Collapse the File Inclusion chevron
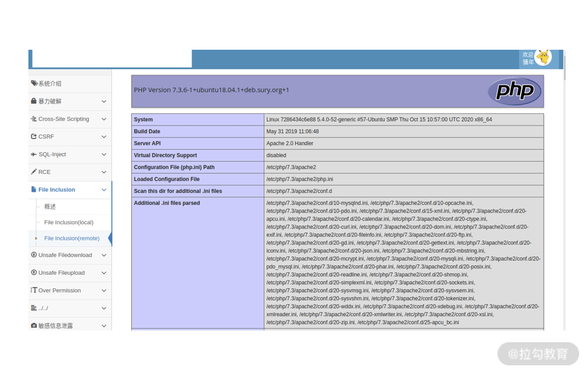This screenshot has height=373, width=588. (x=104, y=189)
